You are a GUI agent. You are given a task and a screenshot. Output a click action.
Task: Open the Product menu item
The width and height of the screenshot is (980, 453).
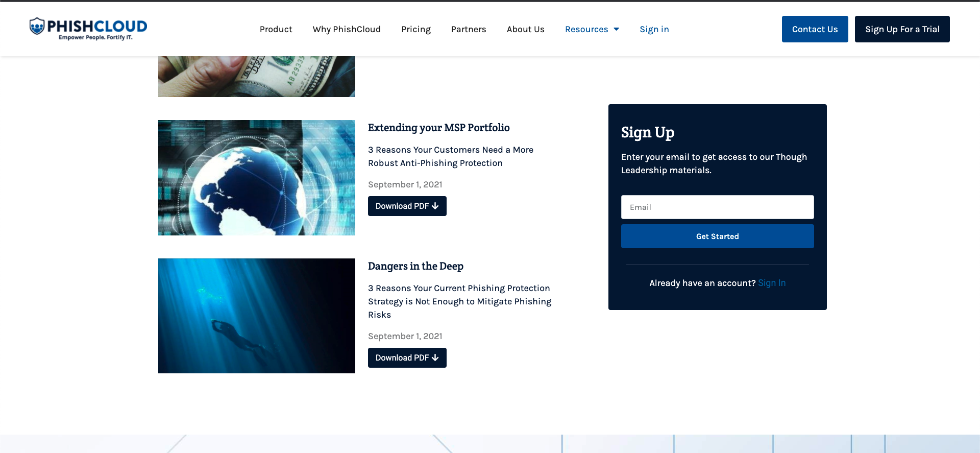276,29
